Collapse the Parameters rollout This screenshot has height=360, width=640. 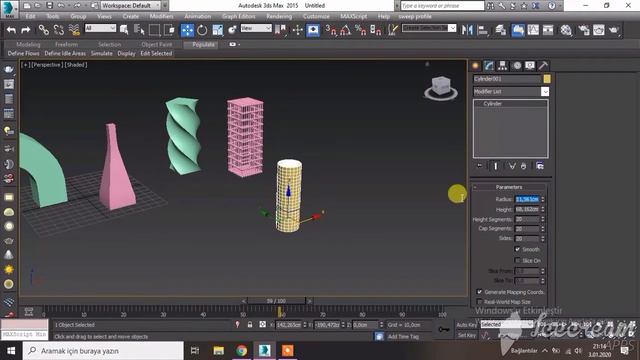coord(509,187)
